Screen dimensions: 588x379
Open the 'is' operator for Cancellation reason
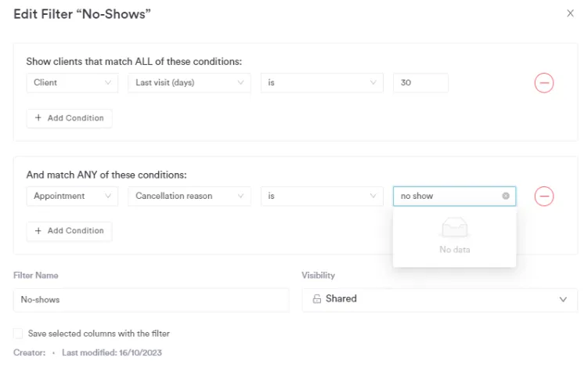pos(322,196)
